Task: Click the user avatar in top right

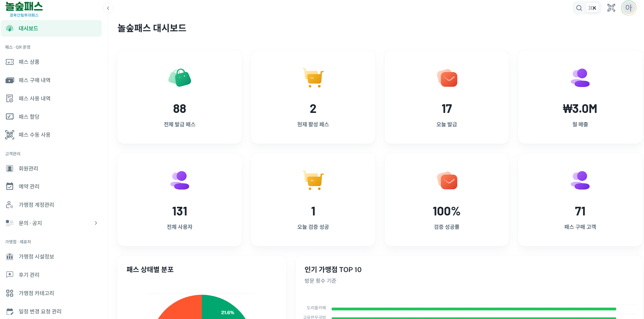Action: click(628, 8)
